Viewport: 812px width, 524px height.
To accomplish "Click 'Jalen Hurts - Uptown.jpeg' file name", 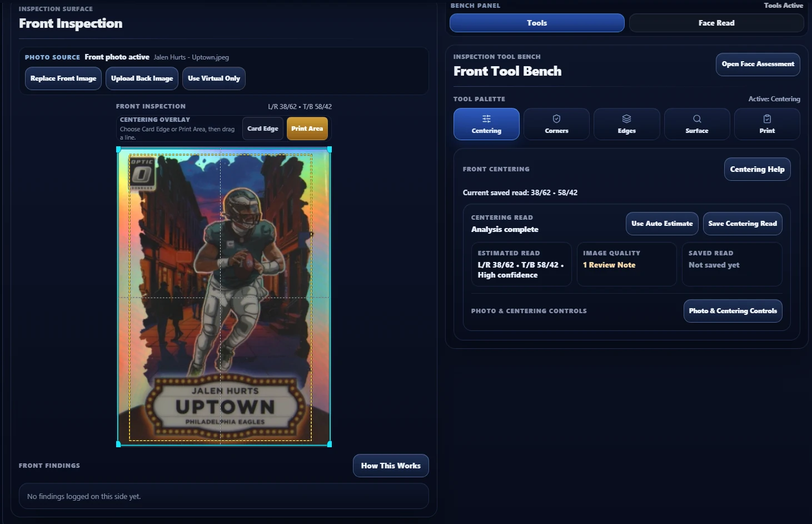I will pyautogui.click(x=191, y=57).
